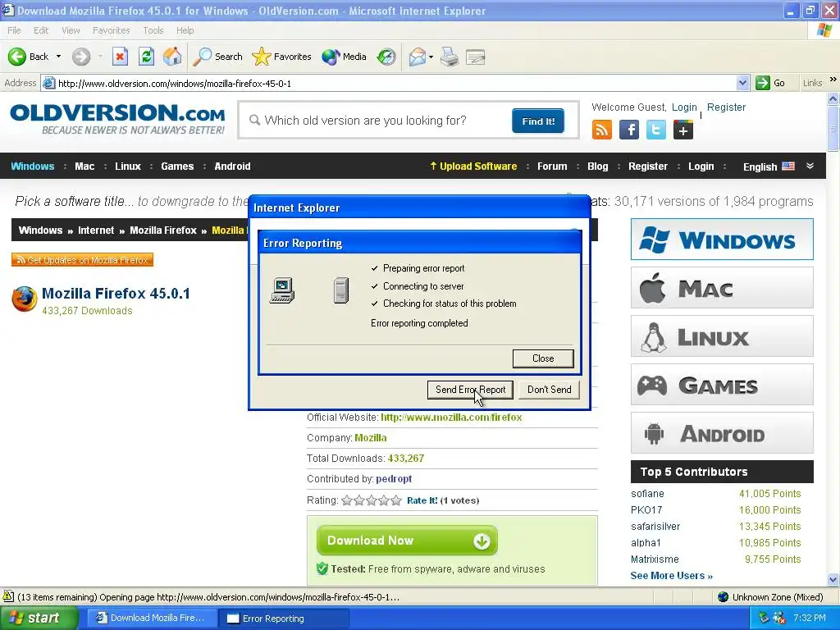The width and height of the screenshot is (840, 630).
Task: Click the Edit page icon in toolbar
Action: coord(475,57)
